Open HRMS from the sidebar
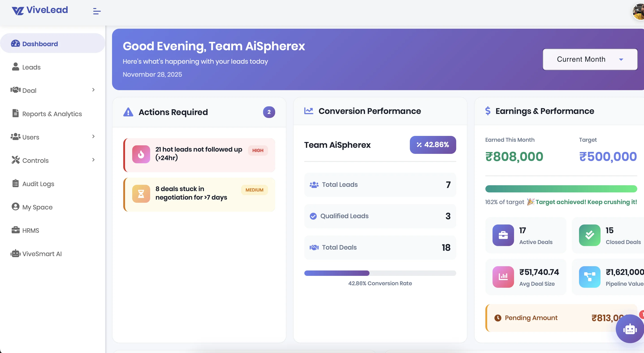The height and width of the screenshot is (353, 644). coord(30,230)
